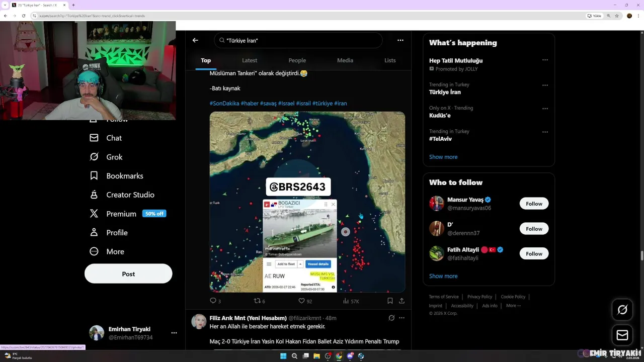This screenshot has width=644, height=362.
Task: Share the tanker map tweet
Action: pyautogui.click(x=401, y=301)
